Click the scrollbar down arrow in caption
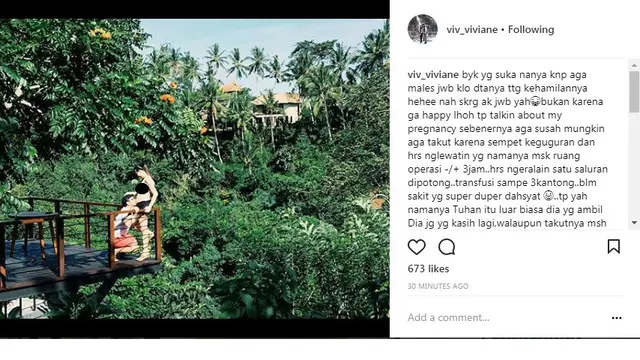Viewport: 640px width, 360px height. [634, 222]
